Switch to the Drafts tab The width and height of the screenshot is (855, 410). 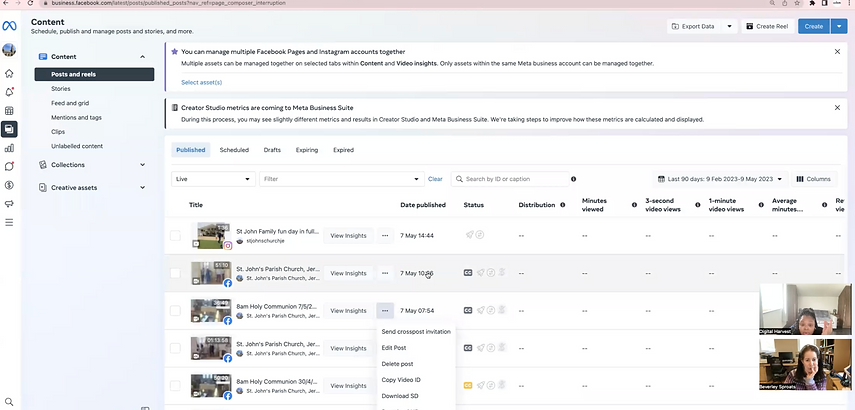272,150
